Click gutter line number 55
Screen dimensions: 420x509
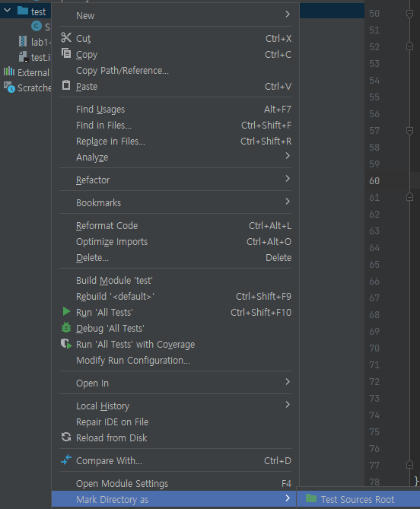coord(374,97)
